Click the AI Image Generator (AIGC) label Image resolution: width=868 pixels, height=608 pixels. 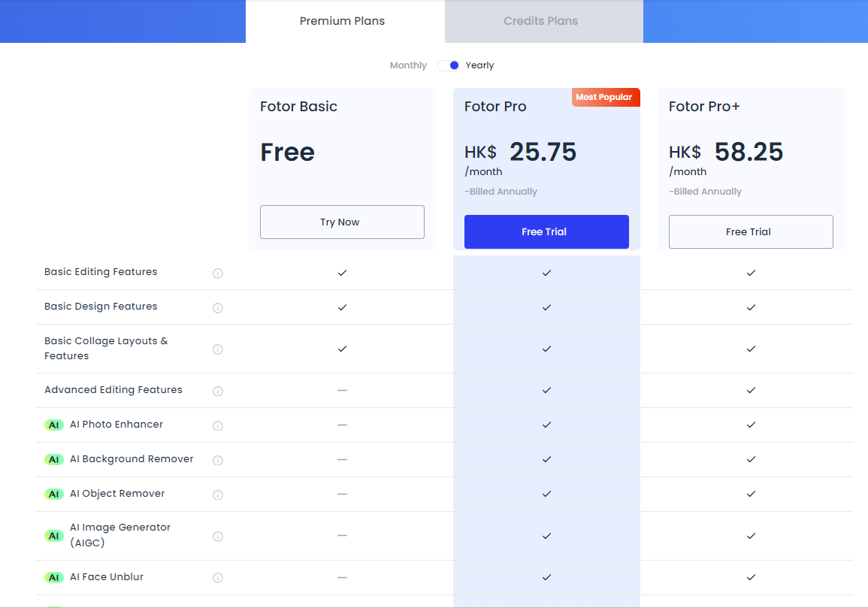120,535
